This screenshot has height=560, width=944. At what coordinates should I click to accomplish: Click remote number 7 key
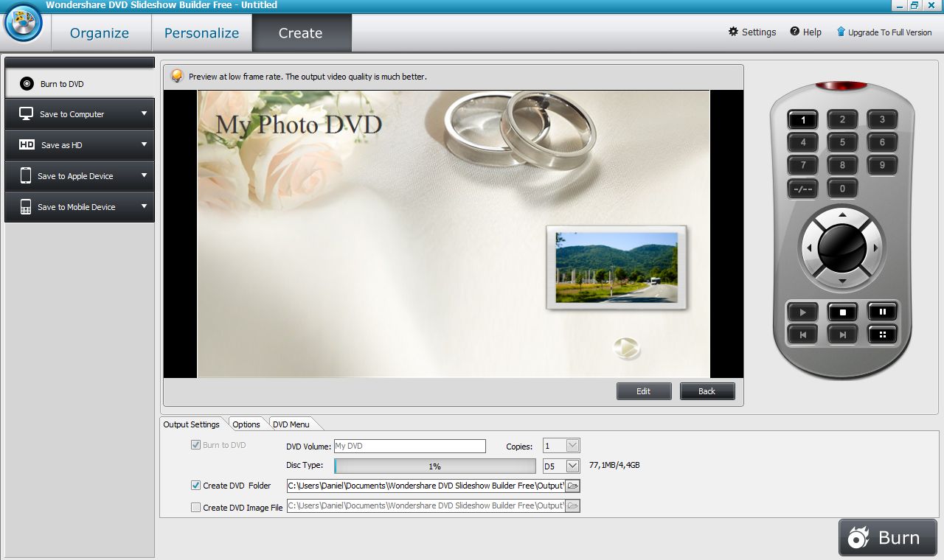pyautogui.click(x=803, y=165)
